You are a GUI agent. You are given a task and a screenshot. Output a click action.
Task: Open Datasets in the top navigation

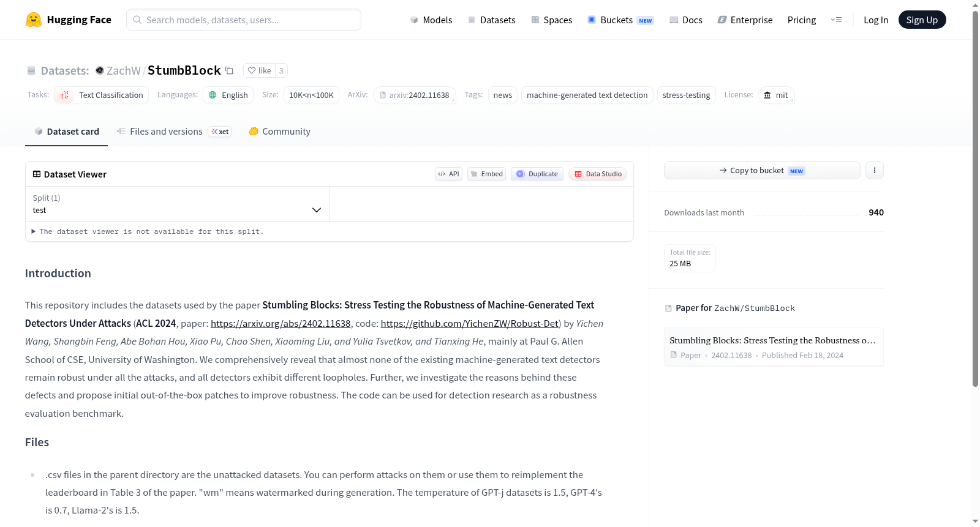(491, 20)
